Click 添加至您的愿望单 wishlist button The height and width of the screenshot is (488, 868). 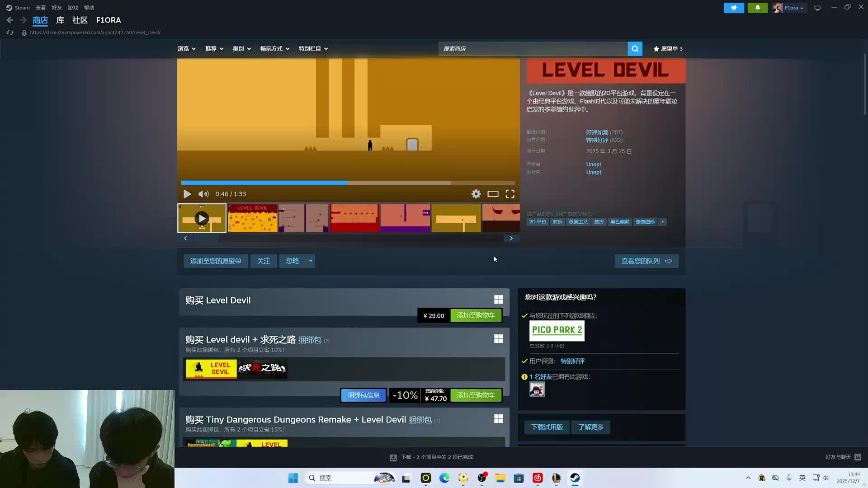[x=216, y=261]
